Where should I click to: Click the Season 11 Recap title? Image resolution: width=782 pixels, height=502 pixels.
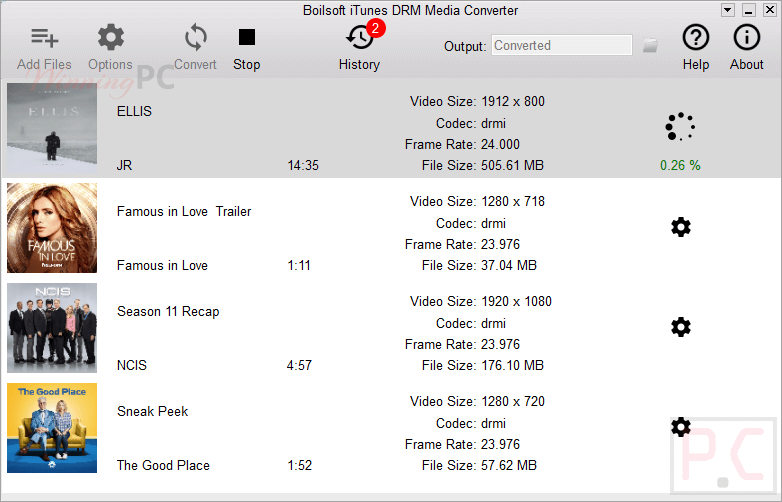tap(168, 312)
